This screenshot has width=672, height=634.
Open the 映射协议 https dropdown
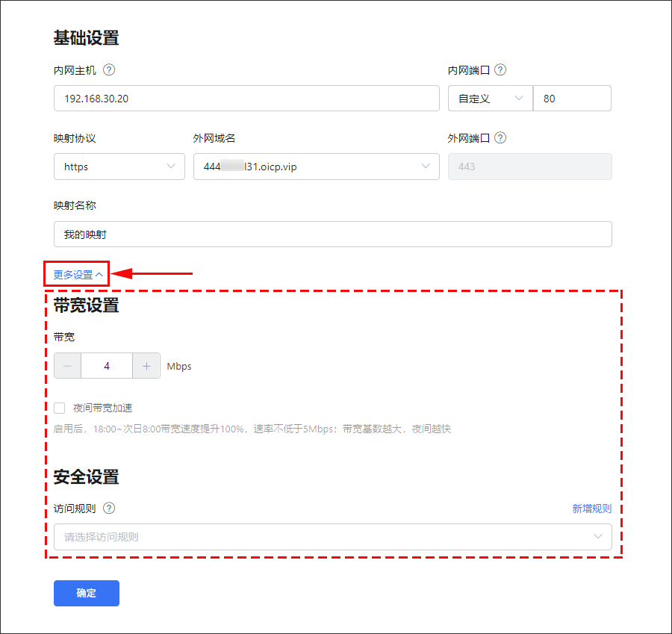click(x=119, y=167)
